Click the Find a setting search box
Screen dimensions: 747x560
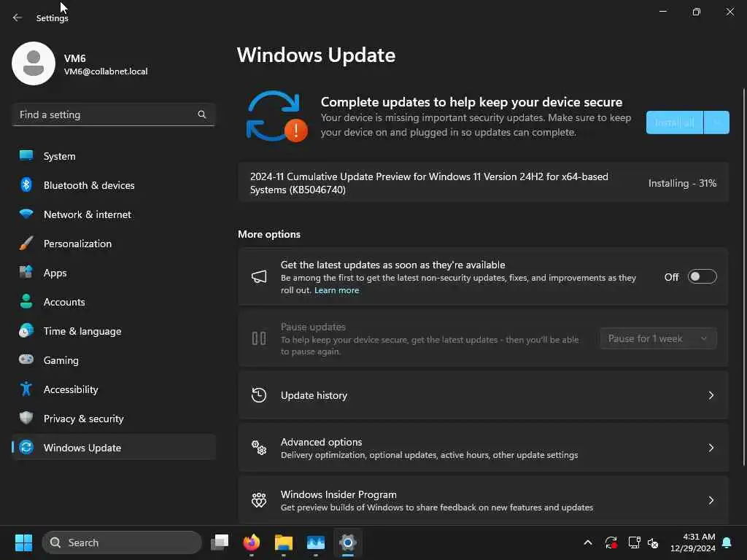113,114
